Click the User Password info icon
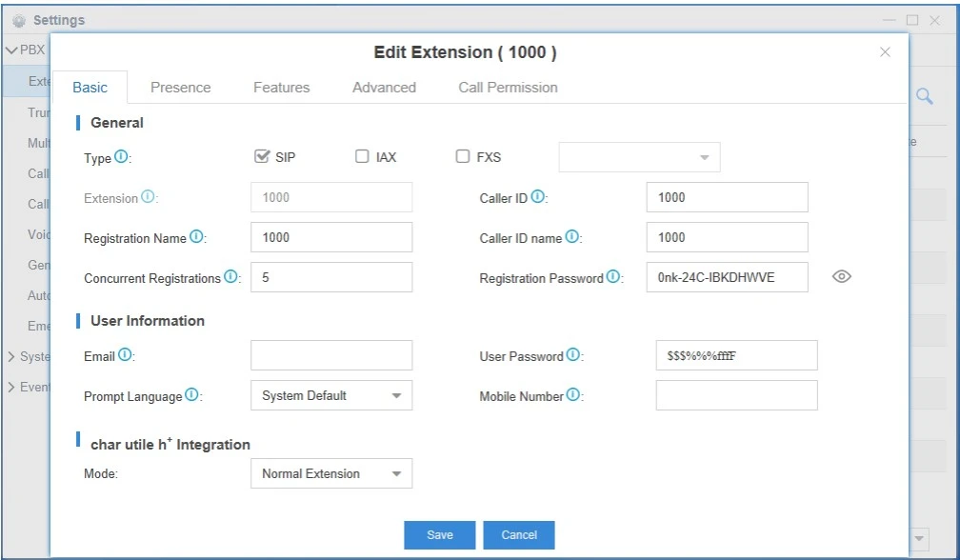This screenshot has width=960, height=560. click(x=573, y=355)
